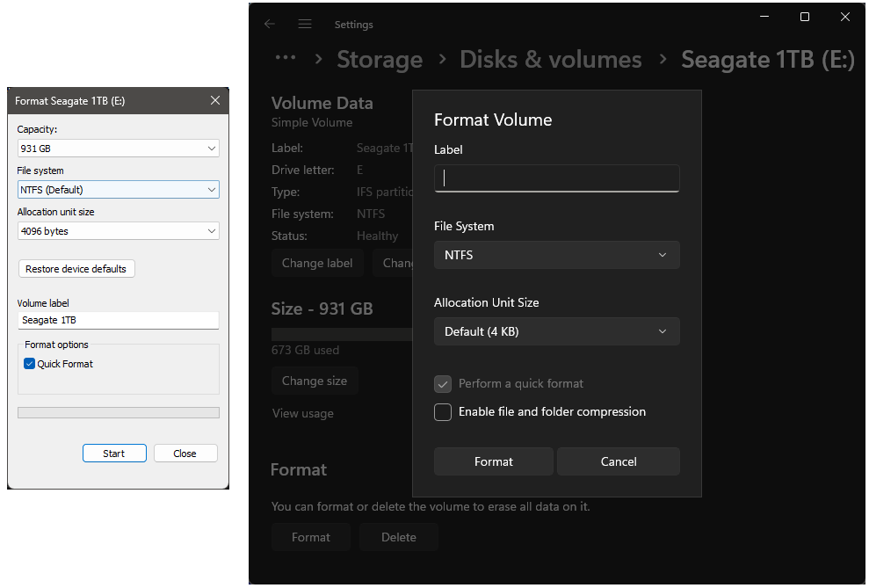The width and height of the screenshot is (869, 588).
Task: Click the Format button beside Delete in Settings
Action: (311, 537)
